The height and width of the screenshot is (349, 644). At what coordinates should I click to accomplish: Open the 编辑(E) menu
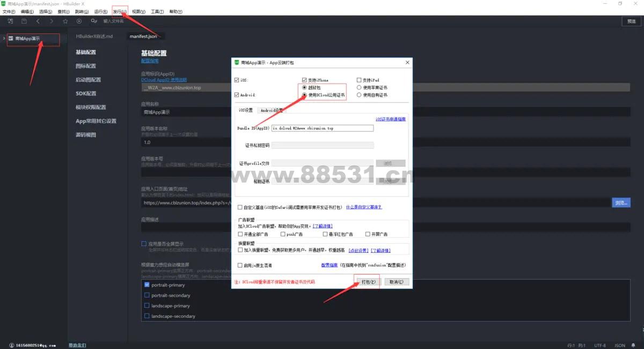[x=27, y=11]
